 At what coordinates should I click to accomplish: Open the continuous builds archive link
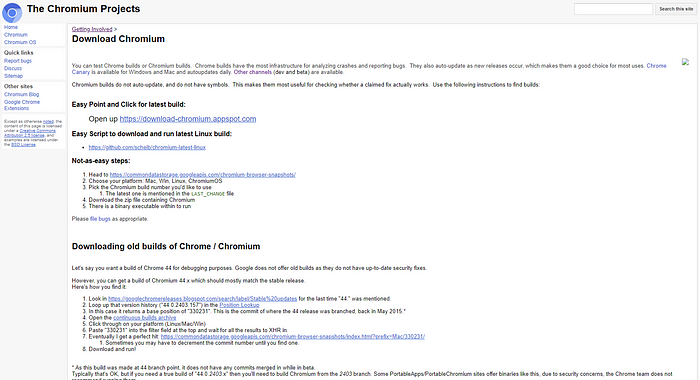[x=145, y=317]
